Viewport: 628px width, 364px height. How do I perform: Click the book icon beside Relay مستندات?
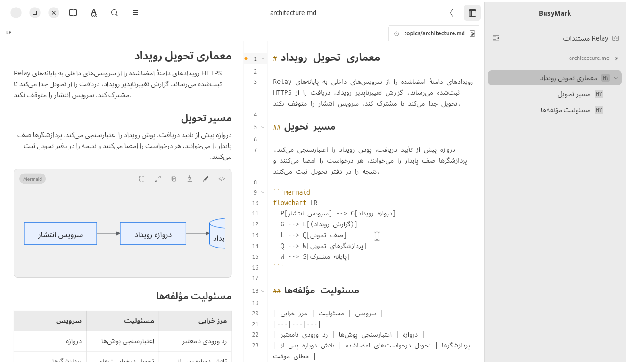[616, 38]
